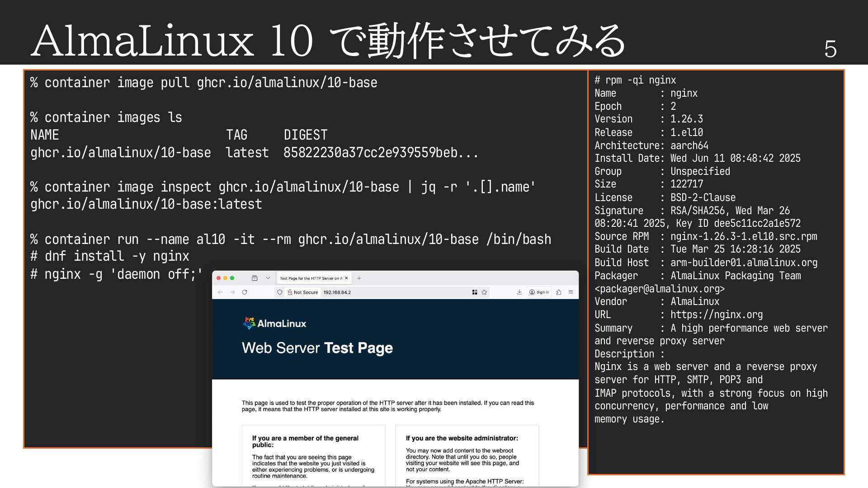Click the 'container run --name al10' command
The width and height of the screenshot is (868, 488).
[x=291, y=239]
